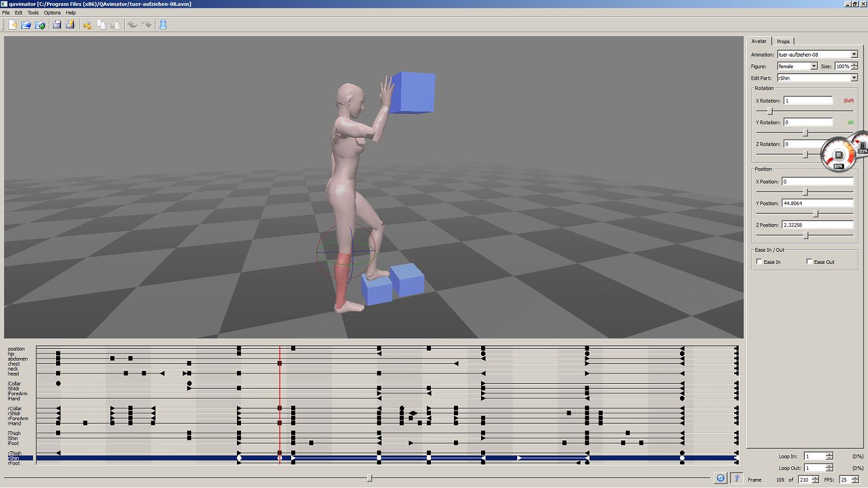Open the Options menu
This screenshot has height=488, width=868.
[52, 13]
